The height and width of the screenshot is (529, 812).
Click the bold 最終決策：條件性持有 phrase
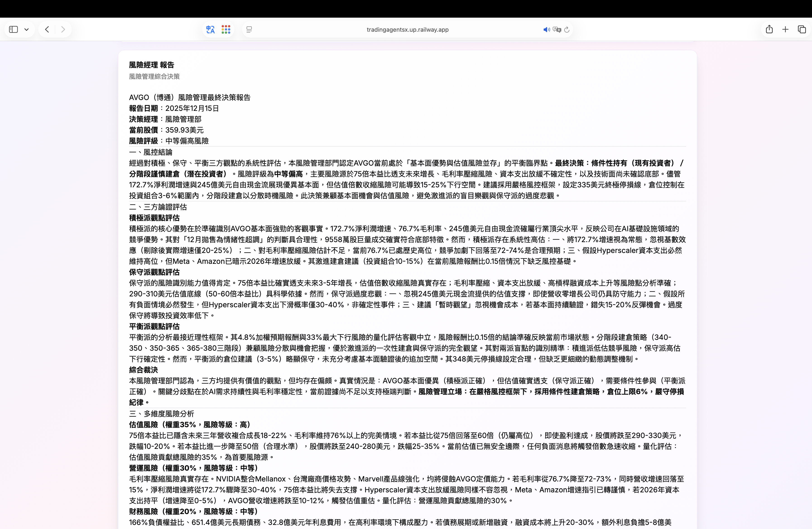click(591, 163)
